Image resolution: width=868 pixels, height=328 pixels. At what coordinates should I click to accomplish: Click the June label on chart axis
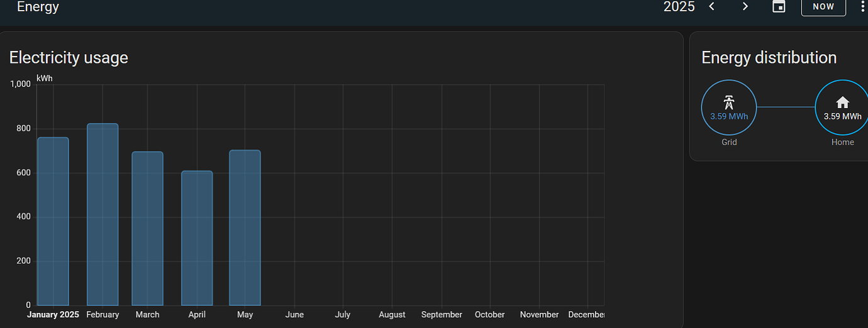tap(294, 314)
